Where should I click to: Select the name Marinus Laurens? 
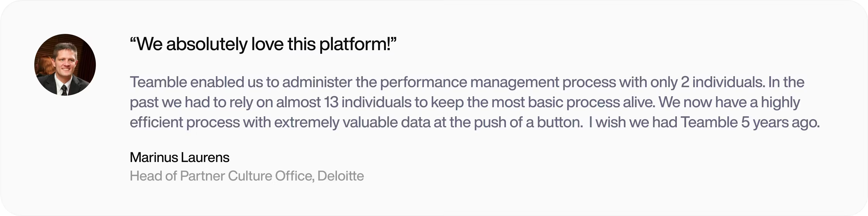click(180, 157)
